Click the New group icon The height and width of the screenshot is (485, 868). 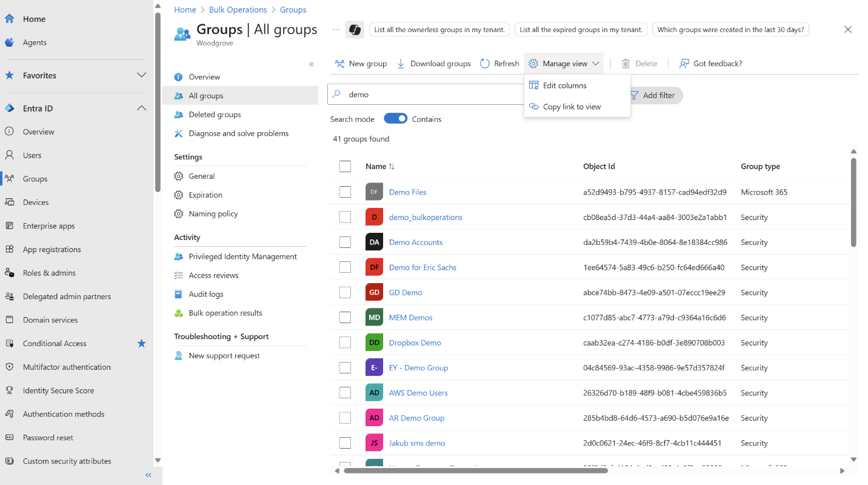click(x=340, y=64)
